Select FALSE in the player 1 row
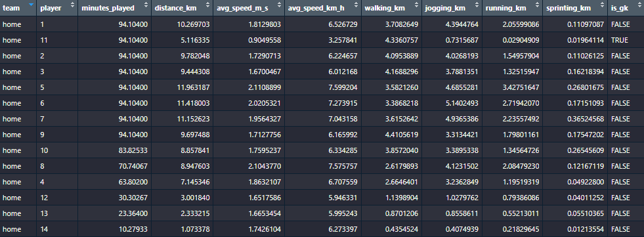 click(620, 24)
